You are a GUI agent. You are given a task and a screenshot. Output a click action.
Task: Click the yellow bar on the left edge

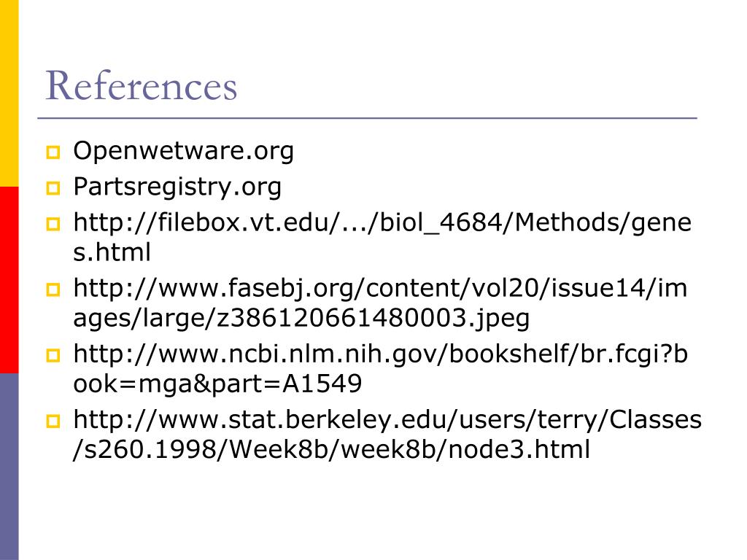tap(9, 93)
